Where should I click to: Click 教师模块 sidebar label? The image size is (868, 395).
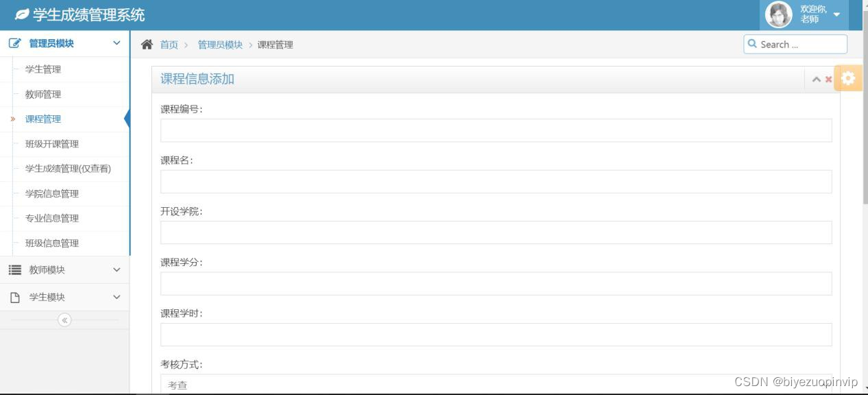click(47, 270)
